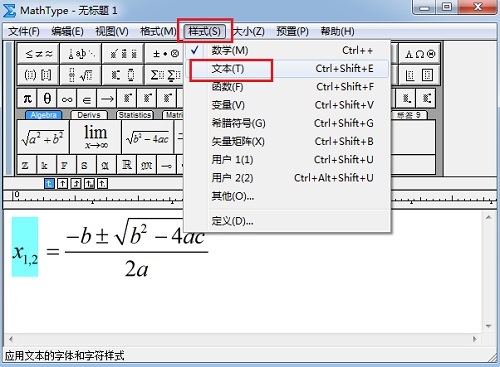Insert the element-of symbol
Viewport: 500px width, 367px height.
pos(87,98)
